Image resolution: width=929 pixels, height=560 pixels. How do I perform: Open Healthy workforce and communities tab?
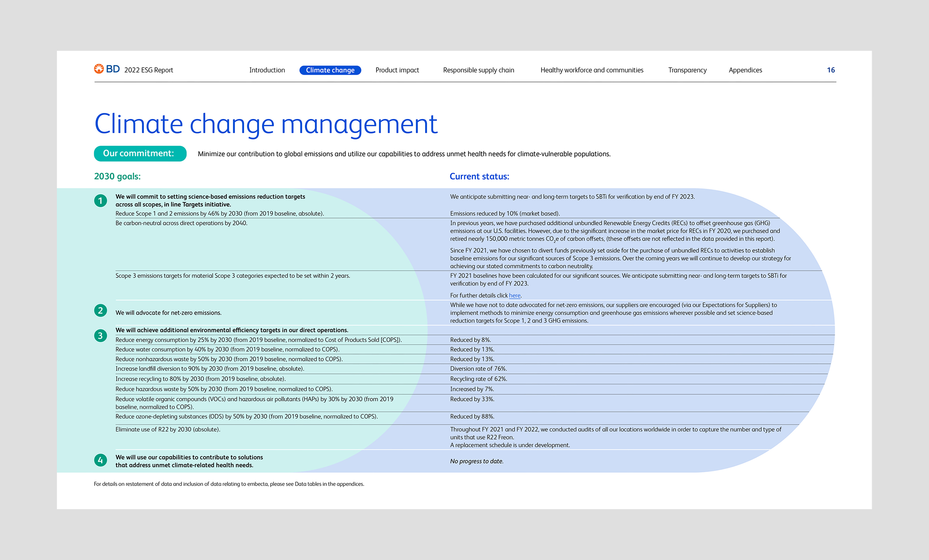(592, 70)
